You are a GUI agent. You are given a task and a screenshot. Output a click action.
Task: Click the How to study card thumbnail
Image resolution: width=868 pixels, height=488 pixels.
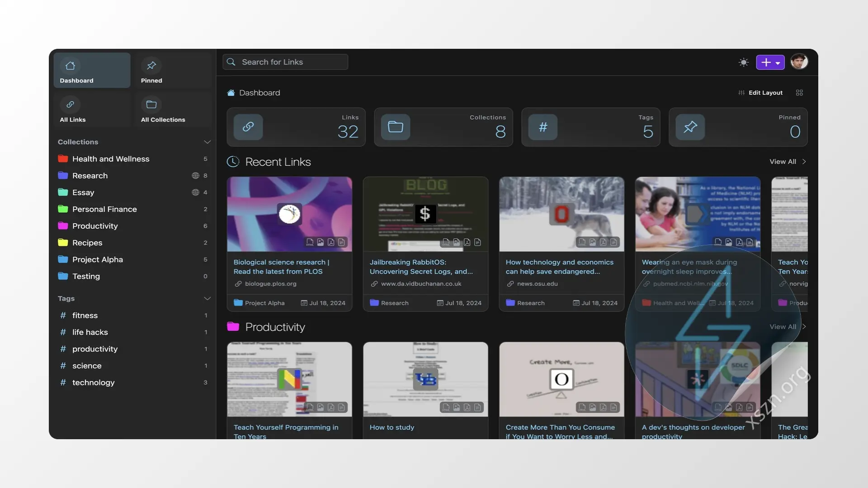click(x=425, y=379)
